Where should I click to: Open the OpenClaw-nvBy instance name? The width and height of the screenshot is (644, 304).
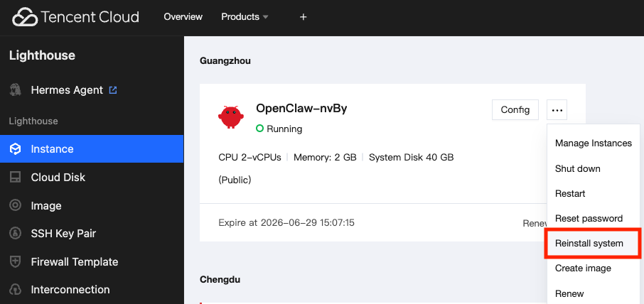tap(301, 109)
